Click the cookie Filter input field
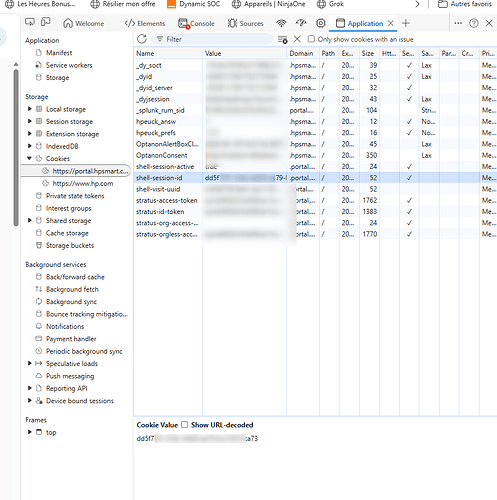The image size is (497, 500). (x=212, y=39)
